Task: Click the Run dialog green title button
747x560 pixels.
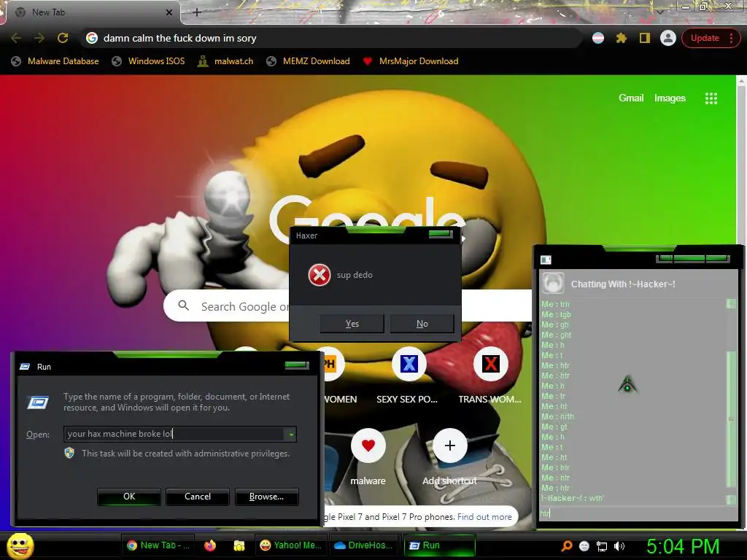Action: pos(297,365)
